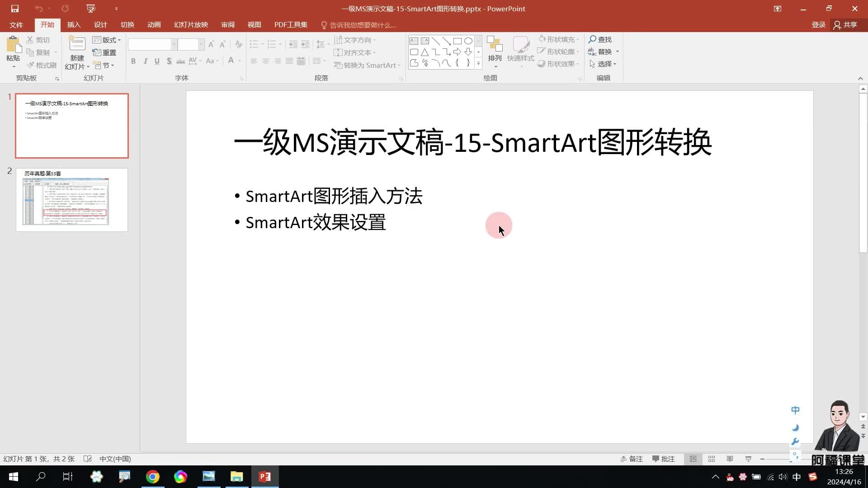Switch to Slide Sorter view icon

712,459
